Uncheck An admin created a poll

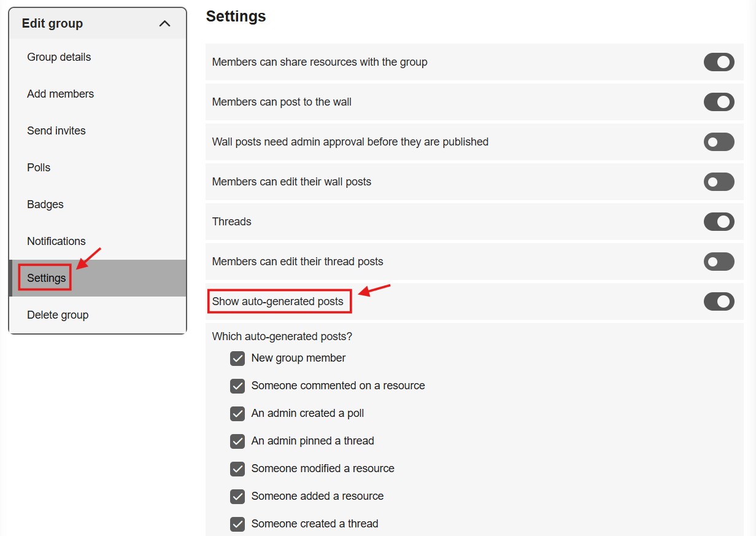237,414
